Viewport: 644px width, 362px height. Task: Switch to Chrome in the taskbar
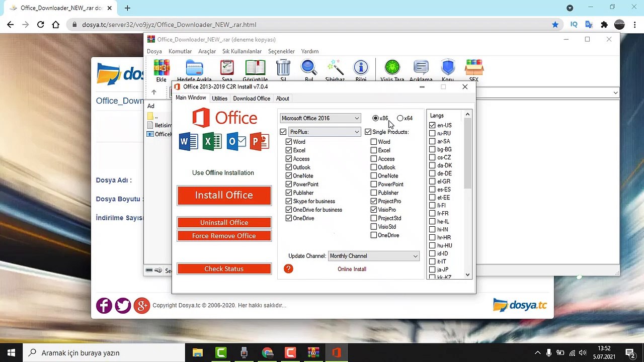pyautogui.click(x=267, y=353)
